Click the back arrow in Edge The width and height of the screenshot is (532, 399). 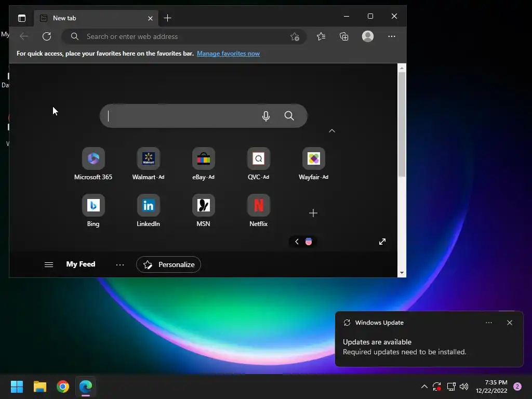point(24,36)
